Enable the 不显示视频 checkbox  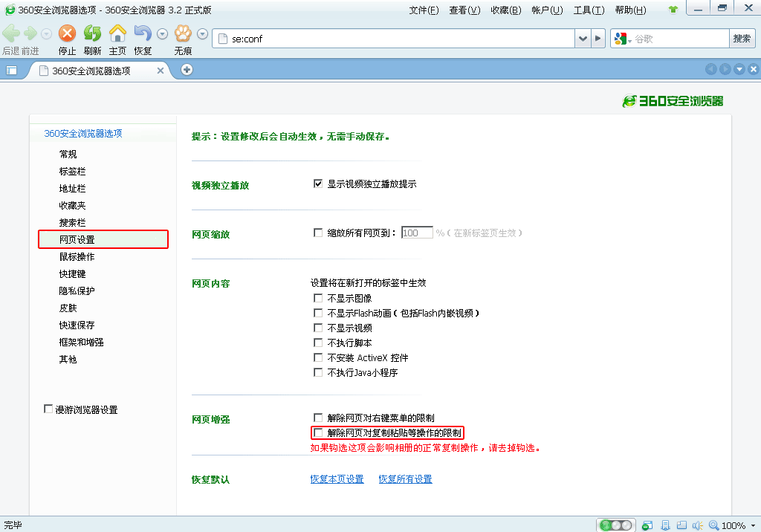pos(318,328)
